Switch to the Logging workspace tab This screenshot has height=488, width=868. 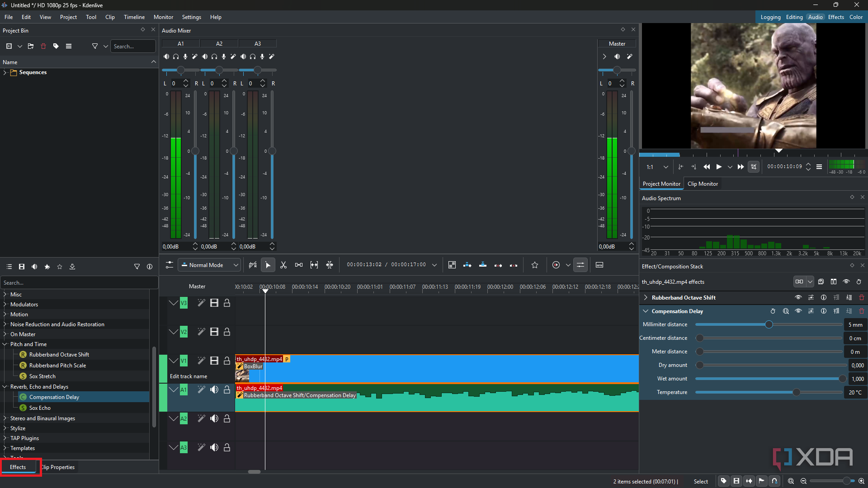pyautogui.click(x=770, y=17)
